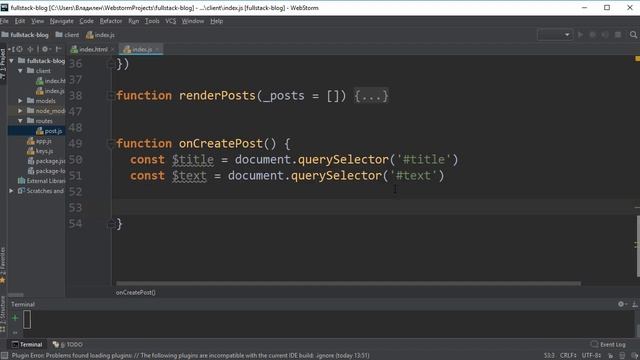Click Plugin Error message in status bar
The image size is (640, 360).
click(x=190, y=356)
